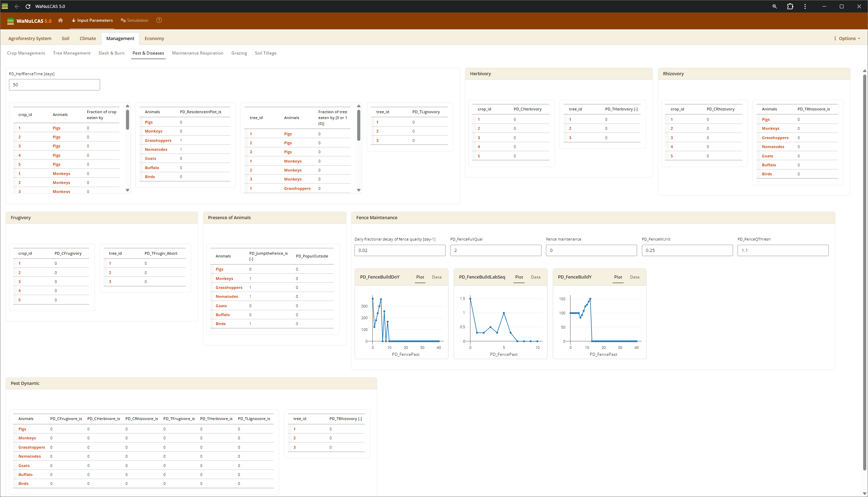Click the magnifier search icon
The height and width of the screenshot is (497, 868).
[x=774, y=7]
